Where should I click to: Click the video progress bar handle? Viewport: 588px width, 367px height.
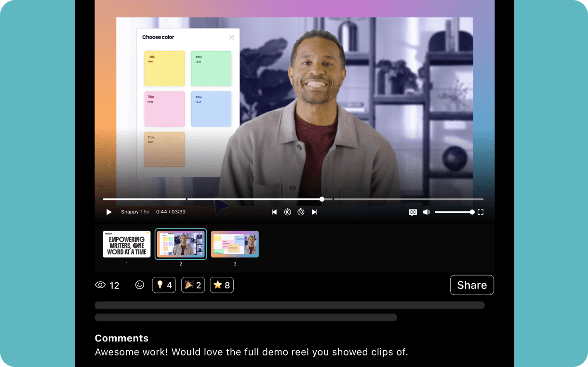[x=322, y=199]
